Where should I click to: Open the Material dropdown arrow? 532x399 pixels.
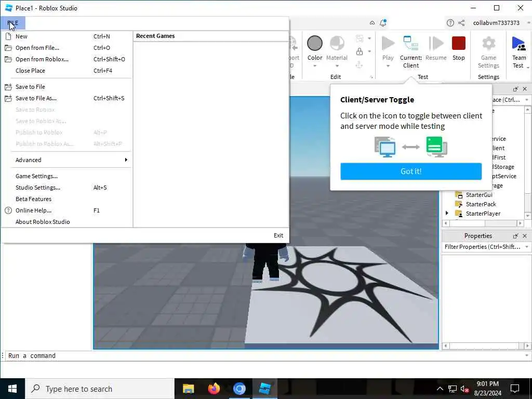pos(337,66)
